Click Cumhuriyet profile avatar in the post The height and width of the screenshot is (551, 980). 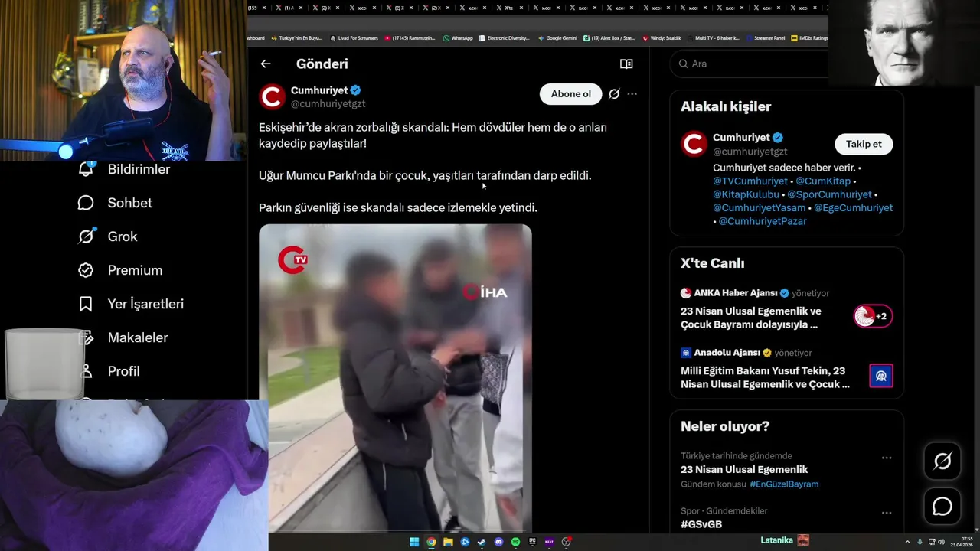pos(272,97)
